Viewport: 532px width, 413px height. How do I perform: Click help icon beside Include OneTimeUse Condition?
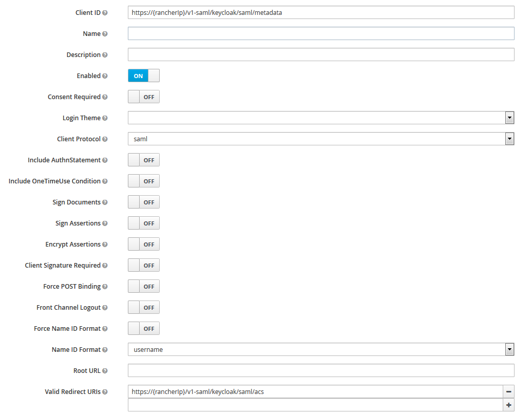(105, 181)
